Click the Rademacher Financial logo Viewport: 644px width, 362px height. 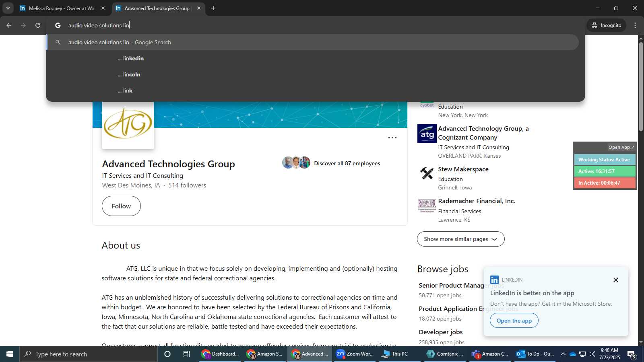pos(427,205)
